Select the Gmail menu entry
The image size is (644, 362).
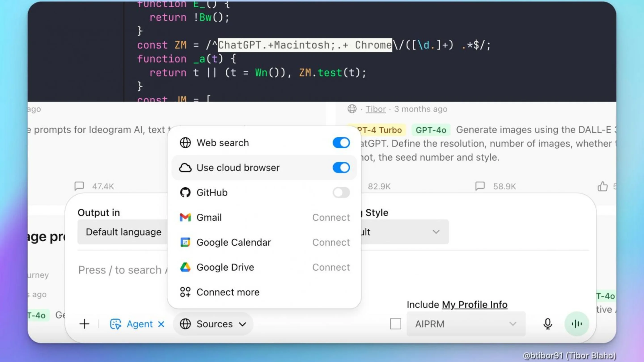pyautogui.click(x=264, y=217)
